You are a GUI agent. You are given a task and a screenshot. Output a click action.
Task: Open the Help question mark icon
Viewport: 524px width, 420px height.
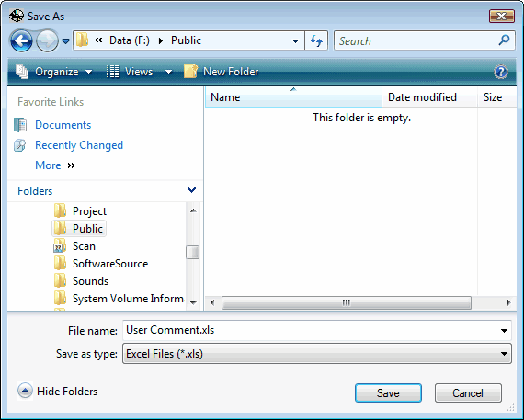coord(501,72)
